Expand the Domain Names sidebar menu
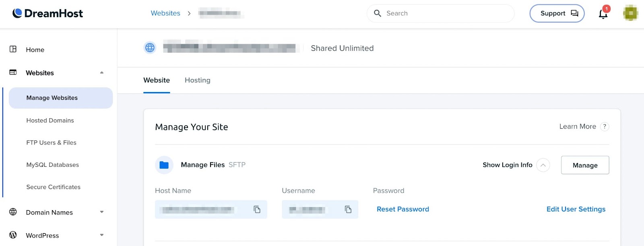 coord(102,212)
